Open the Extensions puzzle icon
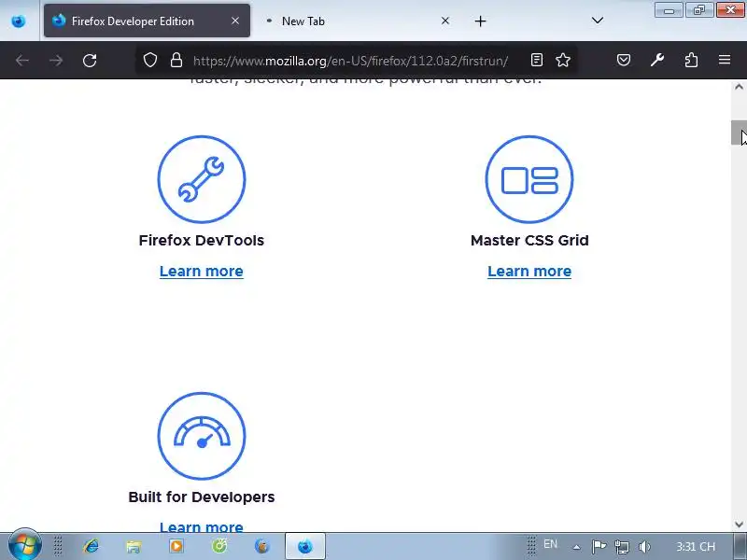Image resolution: width=747 pixels, height=560 pixels. [x=691, y=60]
